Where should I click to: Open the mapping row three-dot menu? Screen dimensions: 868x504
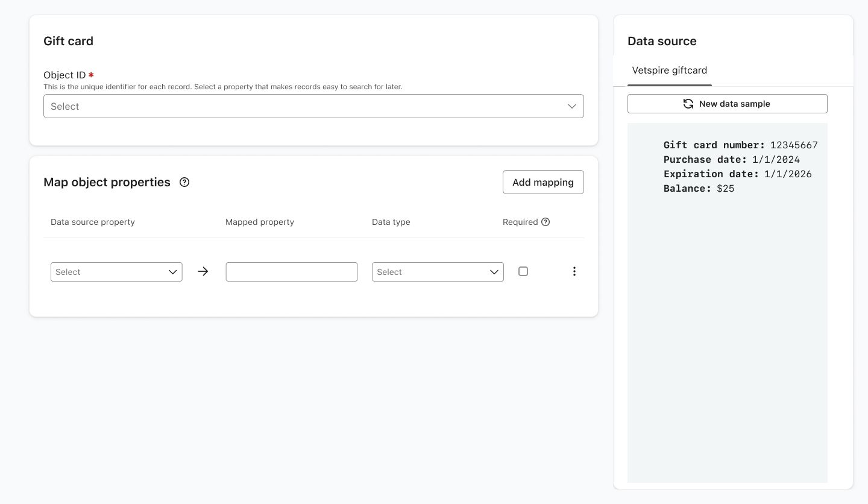(574, 271)
